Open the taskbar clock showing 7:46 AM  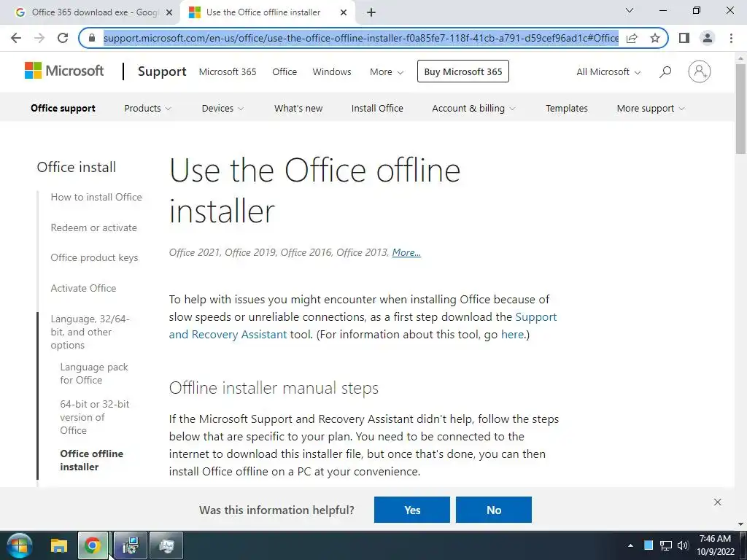(715, 545)
